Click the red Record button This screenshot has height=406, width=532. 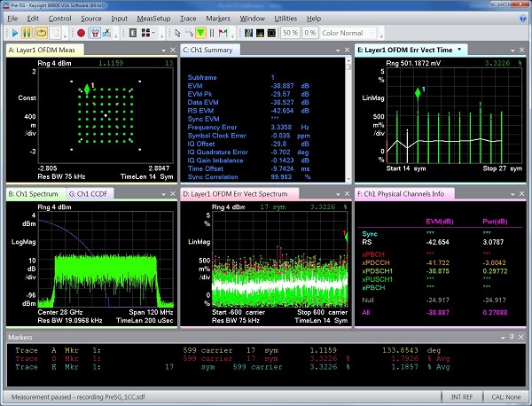[x=82, y=33]
